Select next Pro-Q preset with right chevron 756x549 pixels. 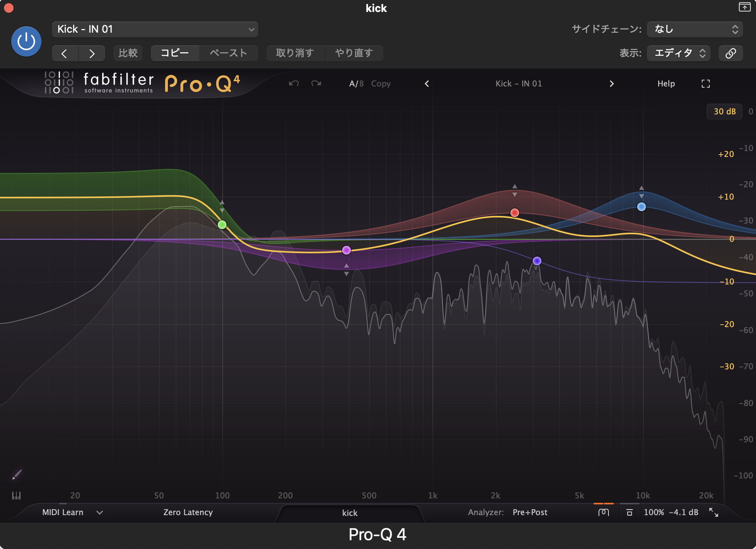pyautogui.click(x=612, y=84)
